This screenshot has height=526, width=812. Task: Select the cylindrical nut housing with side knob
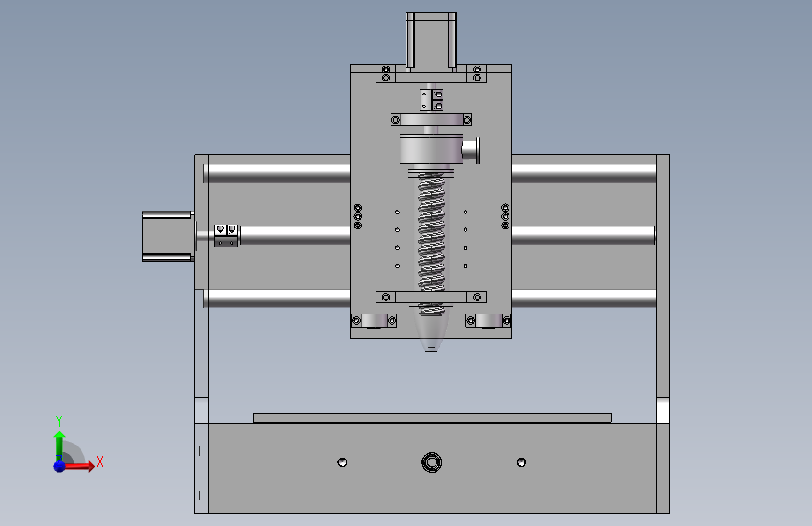coord(438,149)
